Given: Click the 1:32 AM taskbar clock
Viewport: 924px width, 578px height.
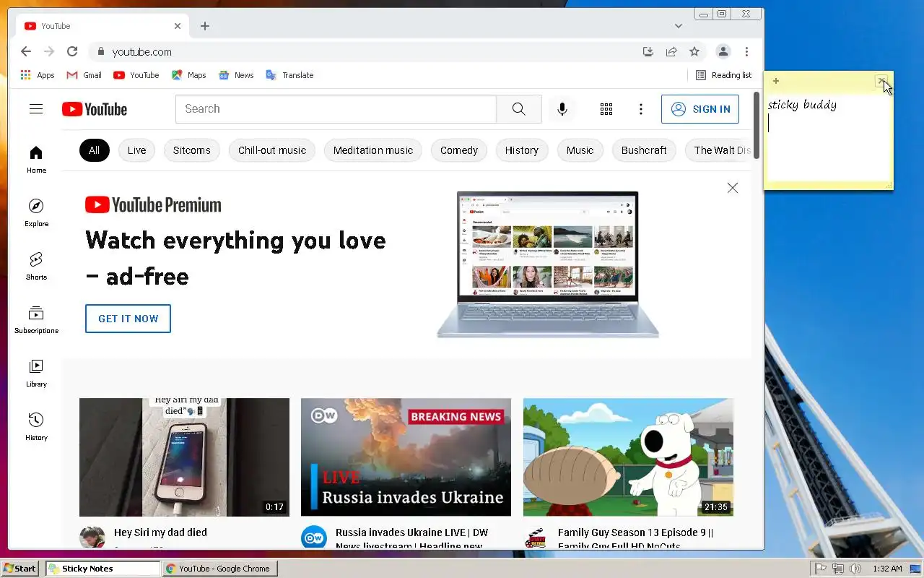Looking at the screenshot, I should [x=887, y=569].
